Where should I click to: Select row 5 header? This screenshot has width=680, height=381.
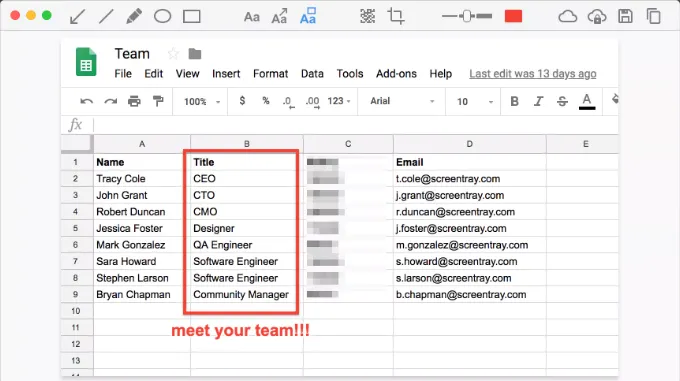tap(75, 228)
